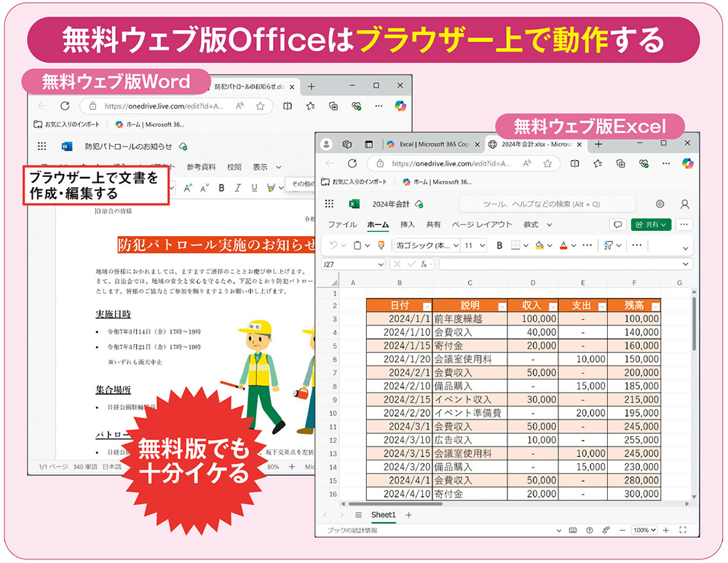This screenshot has height=563, width=728.
Task: Refresh the Excel browser page
Action: (352, 164)
